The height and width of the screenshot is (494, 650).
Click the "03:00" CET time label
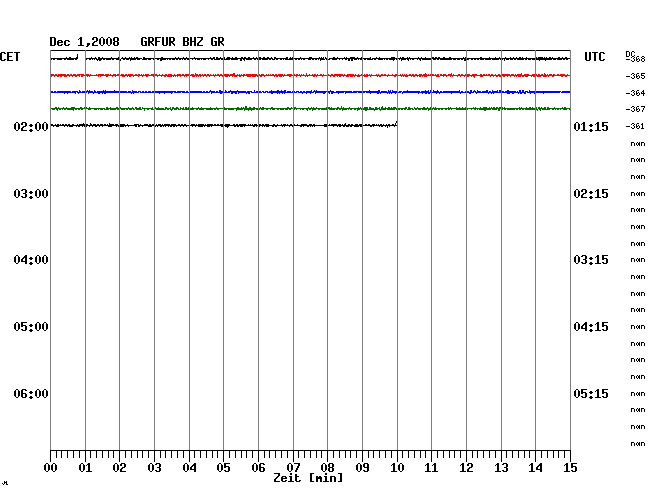tap(31, 194)
